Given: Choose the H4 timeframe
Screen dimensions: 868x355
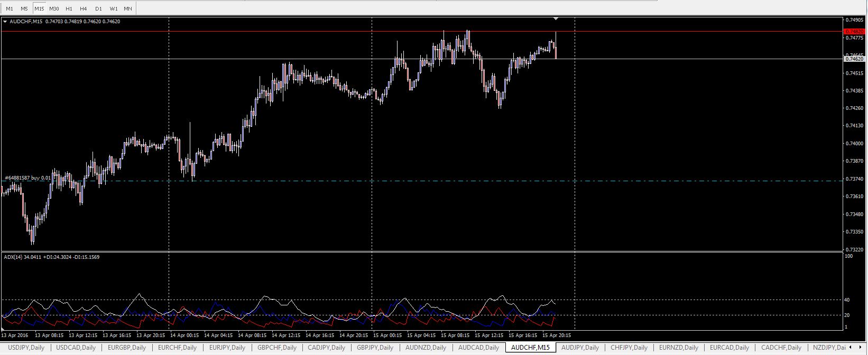Looking at the screenshot, I should tap(84, 8).
